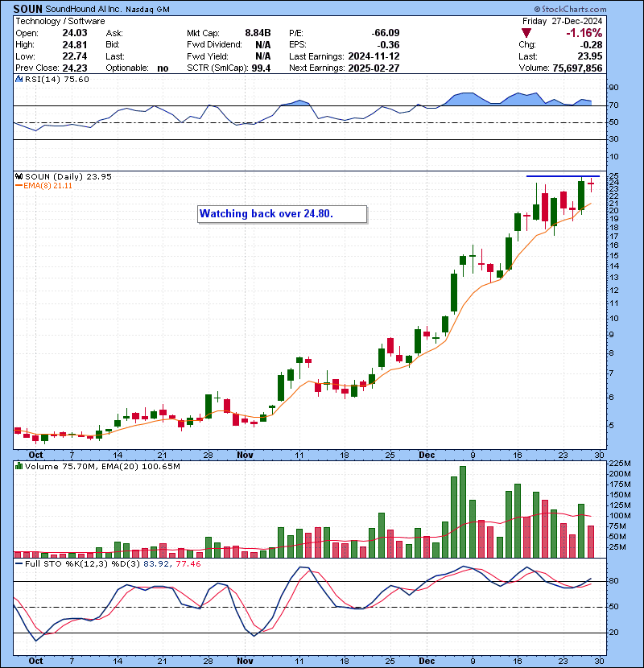Click the Low value 22.74
The image size is (644, 668).
(x=75, y=56)
